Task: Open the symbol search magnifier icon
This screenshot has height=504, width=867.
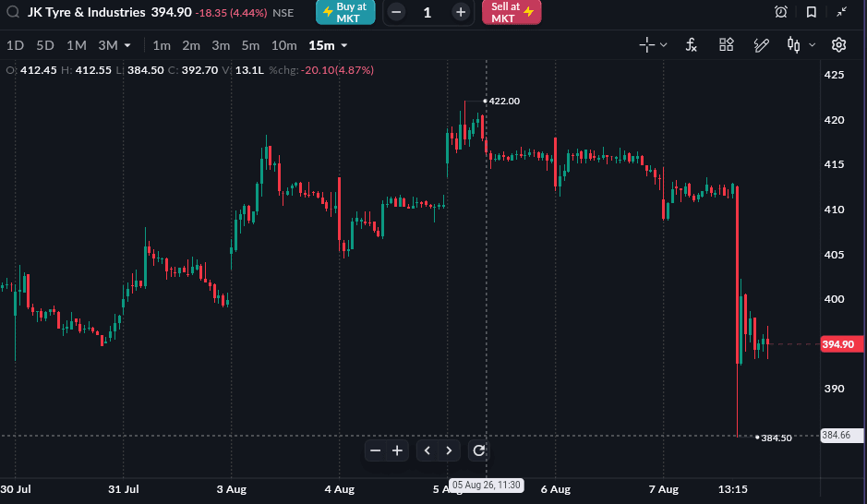Action: click(x=13, y=12)
